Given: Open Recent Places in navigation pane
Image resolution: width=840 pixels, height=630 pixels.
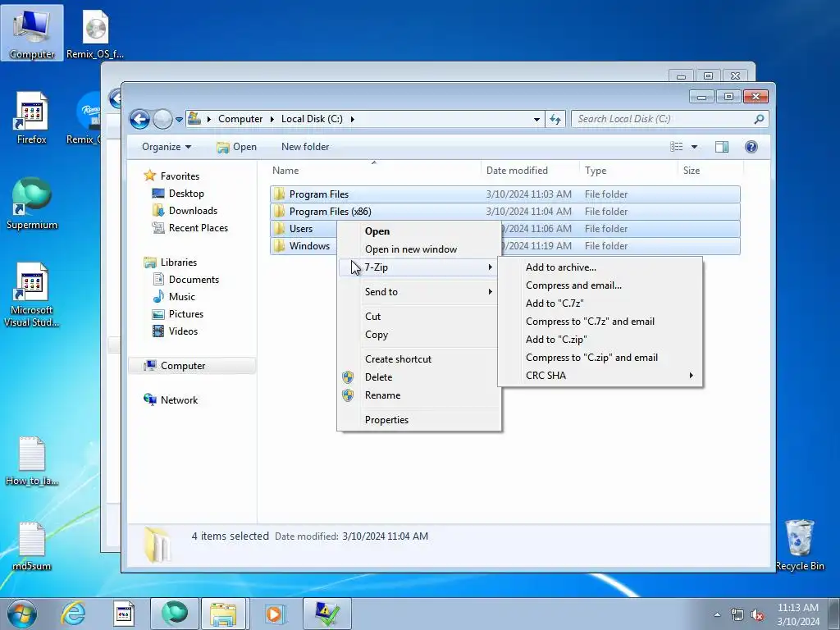Looking at the screenshot, I should point(199,228).
